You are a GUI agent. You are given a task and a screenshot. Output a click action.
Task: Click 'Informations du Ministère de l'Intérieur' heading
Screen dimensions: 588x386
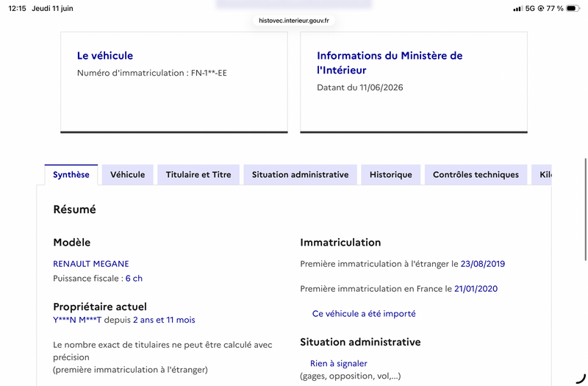[x=390, y=62]
